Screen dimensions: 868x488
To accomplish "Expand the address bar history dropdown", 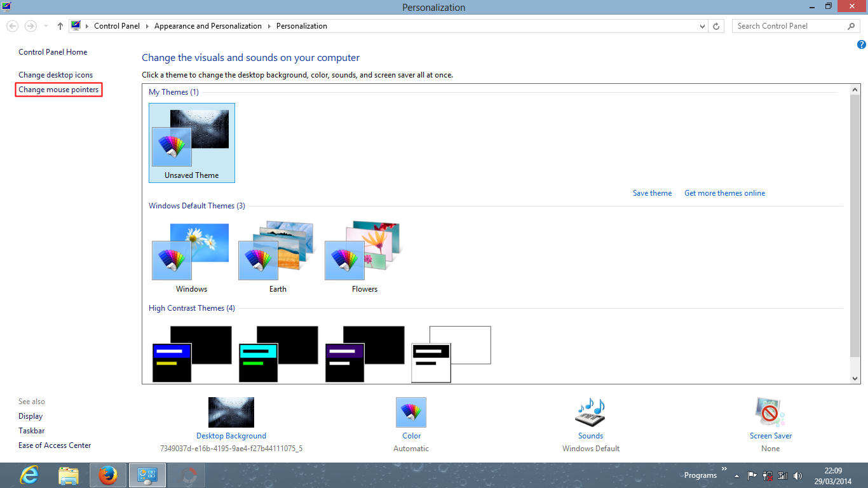I will pos(702,26).
